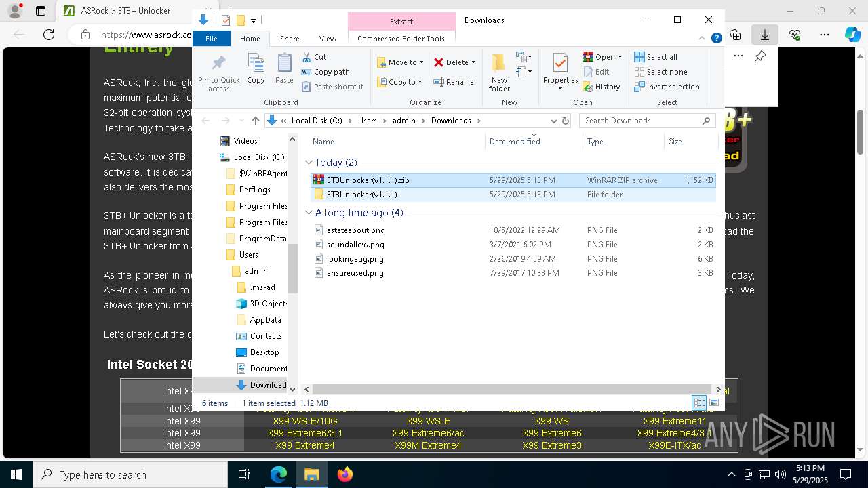Click the Rename button
868x488 pixels.
(x=454, y=82)
